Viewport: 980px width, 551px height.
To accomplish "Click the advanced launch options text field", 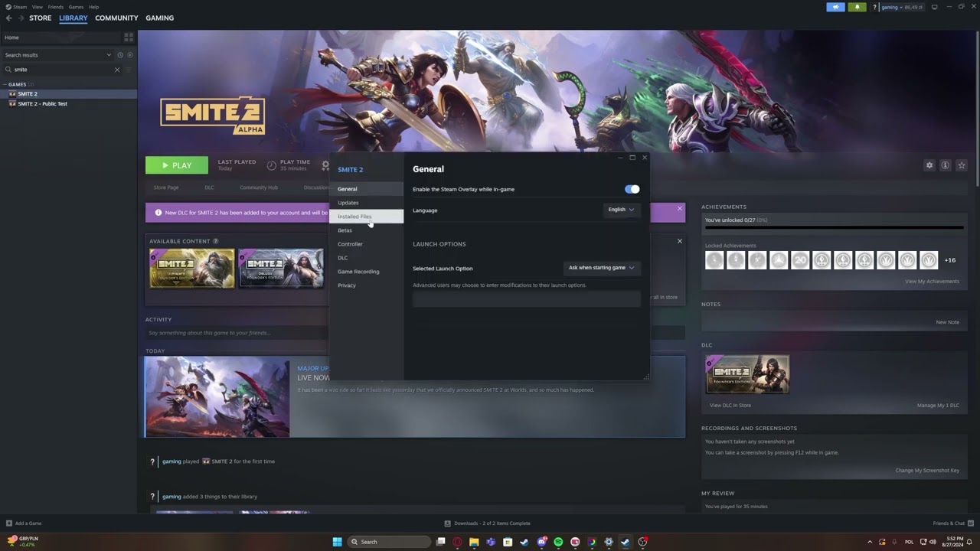I will tap(526, 299).
